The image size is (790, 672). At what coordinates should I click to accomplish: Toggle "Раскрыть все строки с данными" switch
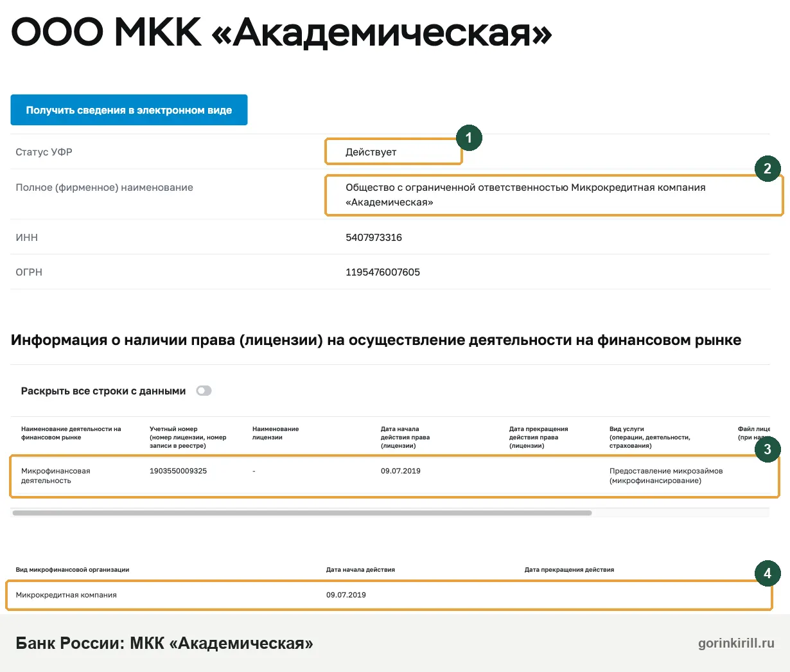[x=204, y=391]
